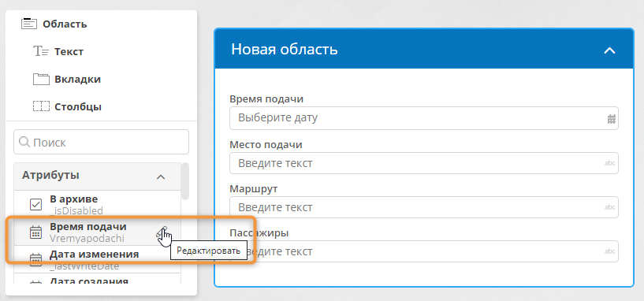The image size is (644, 301).
Task: Select the Дата изменения attribute row
Action: click(97, 259)
